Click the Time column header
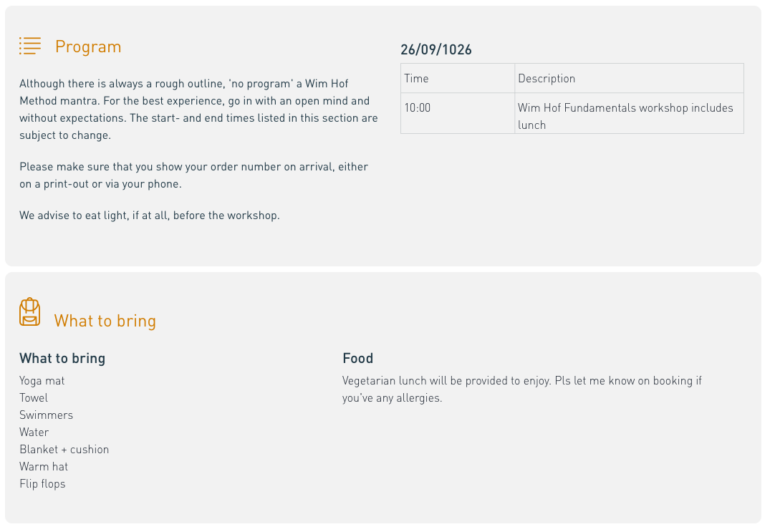 click(x=458, y=79)
